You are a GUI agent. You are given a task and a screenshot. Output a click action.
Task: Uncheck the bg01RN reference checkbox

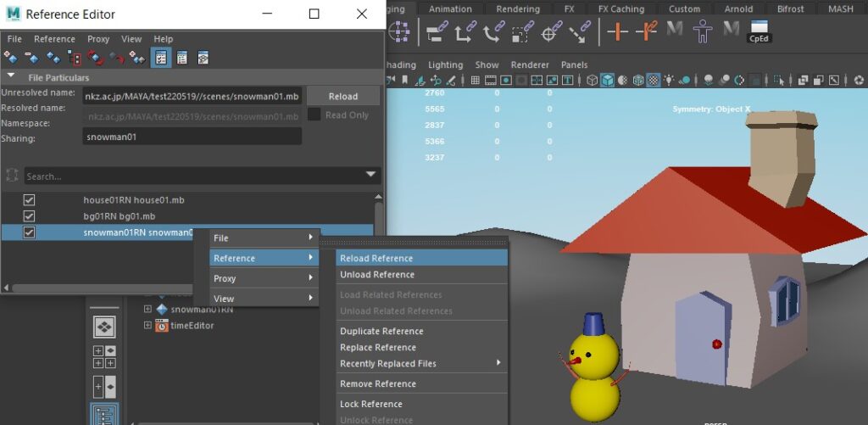[29, 216]
